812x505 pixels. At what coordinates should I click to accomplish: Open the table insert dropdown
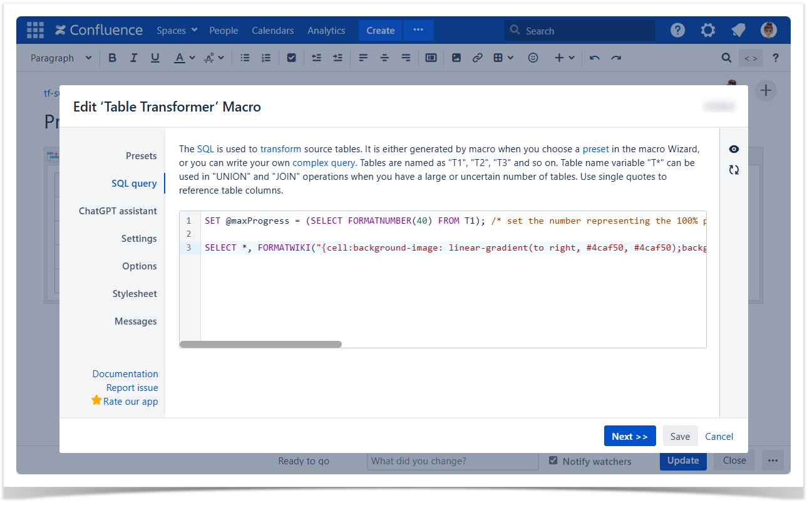[x=503, y=58]
